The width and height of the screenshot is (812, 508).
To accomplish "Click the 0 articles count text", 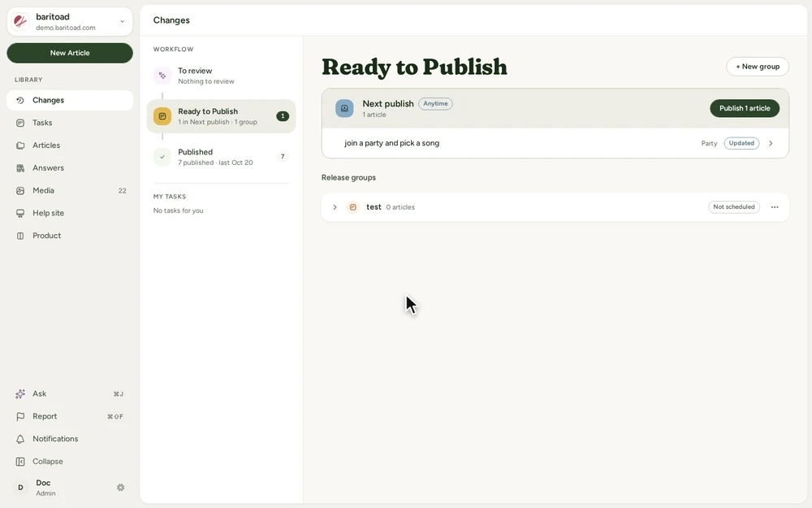I will tap(400, 207).
